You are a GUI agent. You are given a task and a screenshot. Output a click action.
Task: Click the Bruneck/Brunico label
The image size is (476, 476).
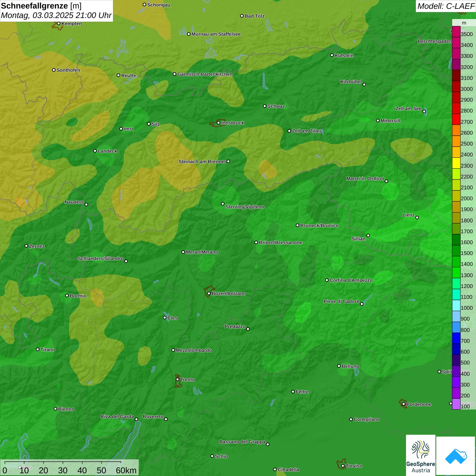(319, 225)
